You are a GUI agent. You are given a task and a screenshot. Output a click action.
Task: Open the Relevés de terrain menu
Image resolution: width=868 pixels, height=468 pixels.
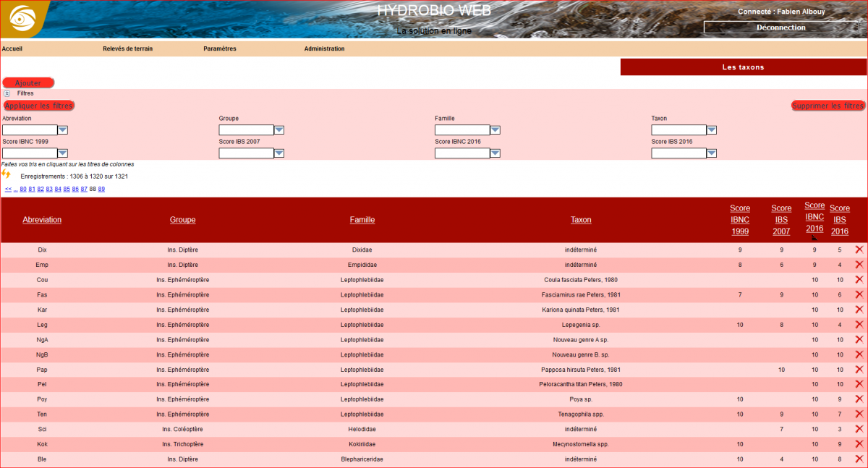(x=128, y=49)
